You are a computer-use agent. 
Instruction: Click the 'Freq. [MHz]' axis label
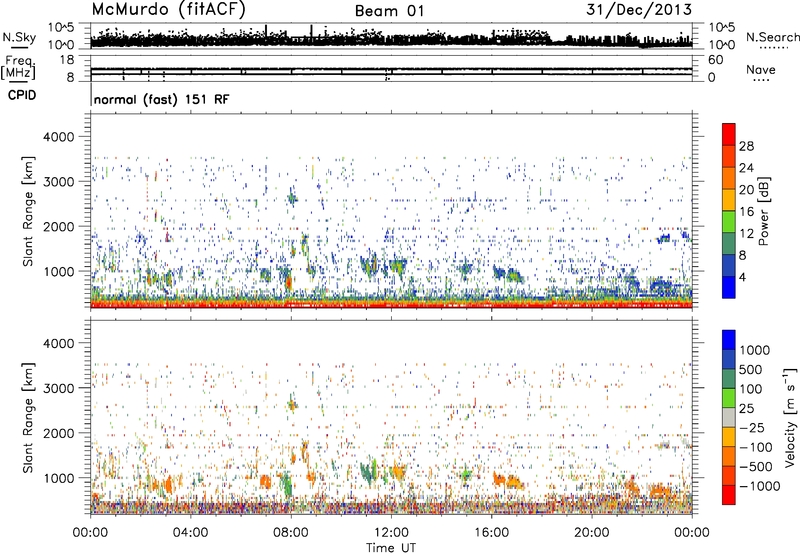[18, 67]
